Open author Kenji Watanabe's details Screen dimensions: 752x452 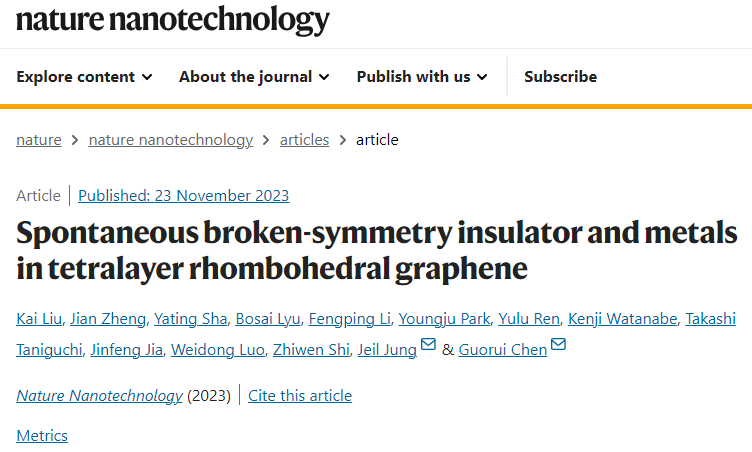pyautogui.click(x=623, y=319)
